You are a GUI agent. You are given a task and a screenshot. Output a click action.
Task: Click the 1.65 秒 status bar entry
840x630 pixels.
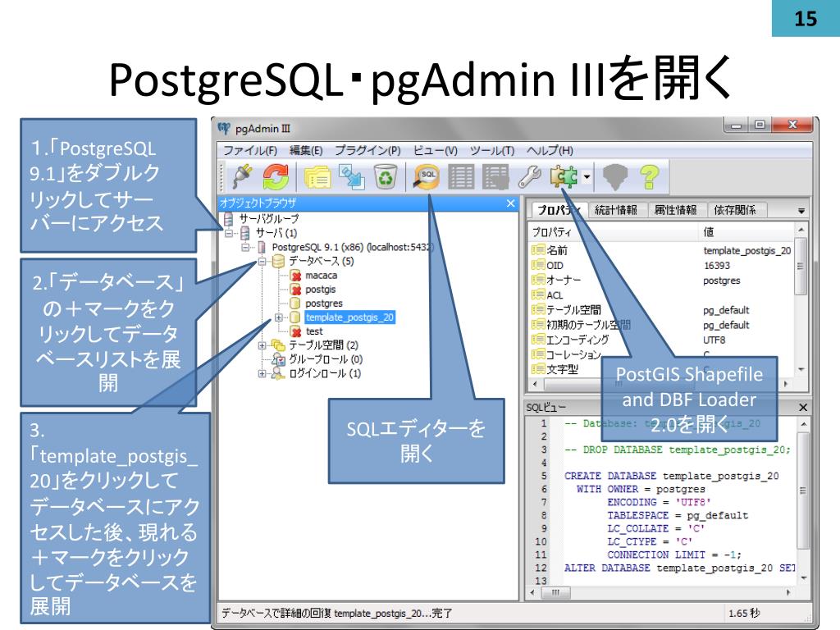(x=743, y=613)
